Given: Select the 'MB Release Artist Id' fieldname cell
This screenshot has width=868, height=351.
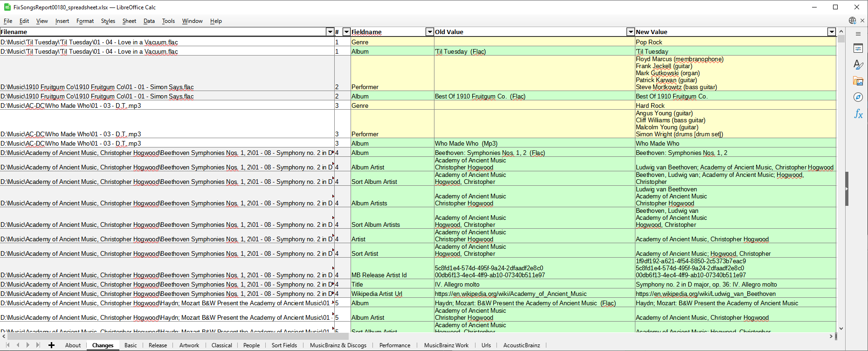Looking at the screenshot, I should click(392, 268).
